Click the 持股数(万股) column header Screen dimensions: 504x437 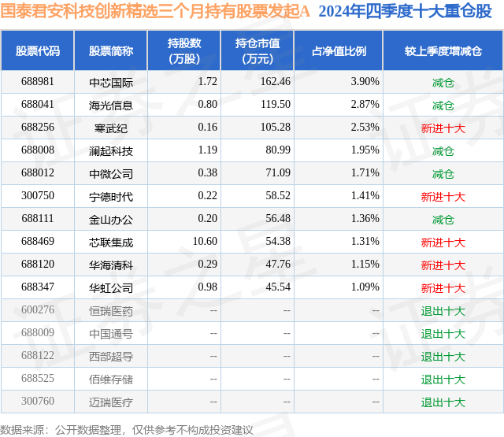(x=184, y=50)
